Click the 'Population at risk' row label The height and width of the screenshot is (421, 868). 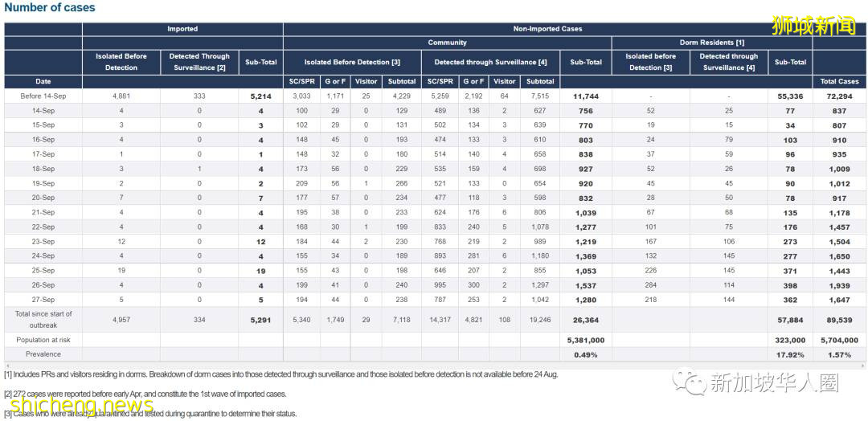[43, 340]
